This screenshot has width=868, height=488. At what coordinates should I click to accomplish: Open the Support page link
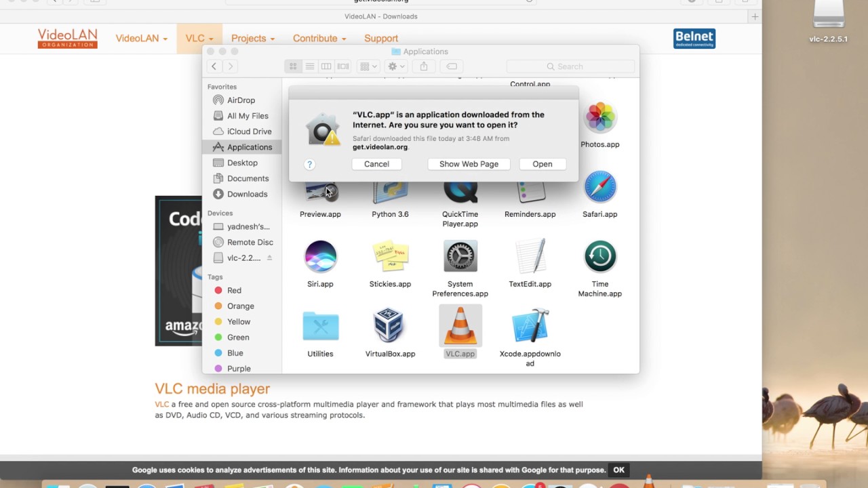[x=381, y=39]
